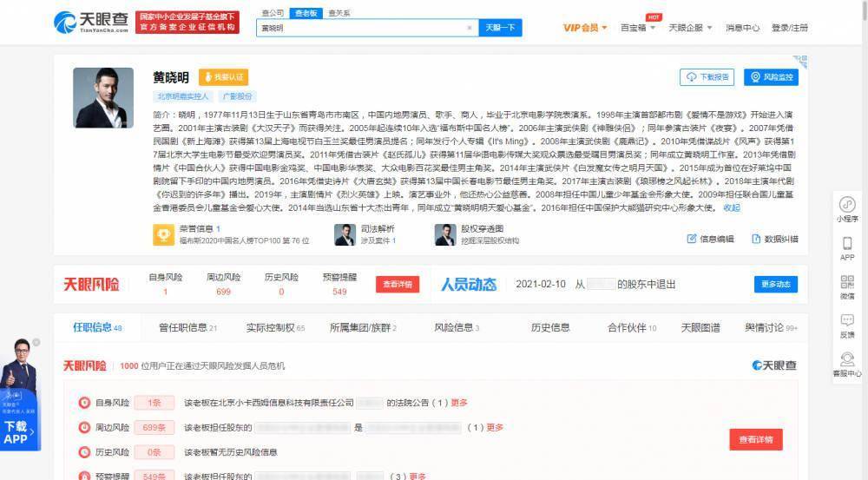
Task: Expand 更多 for 周边风险 row
Action: click(495, 427)
